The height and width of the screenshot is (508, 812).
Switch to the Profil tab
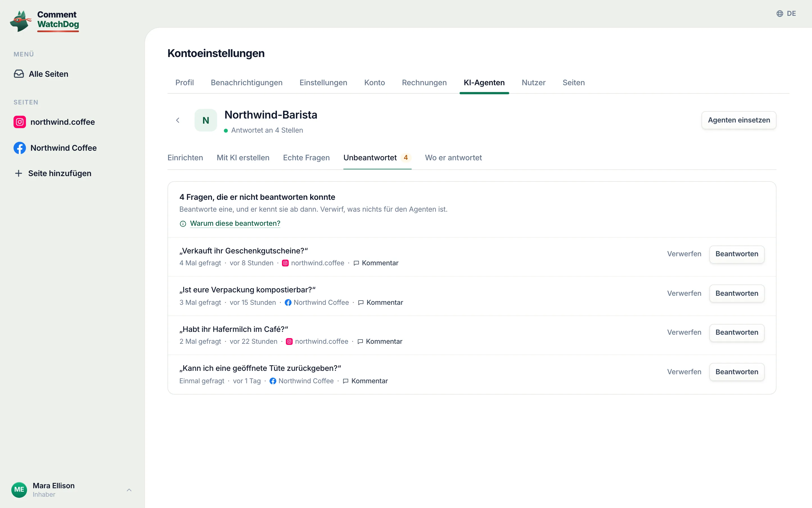[x=185, y=83]
